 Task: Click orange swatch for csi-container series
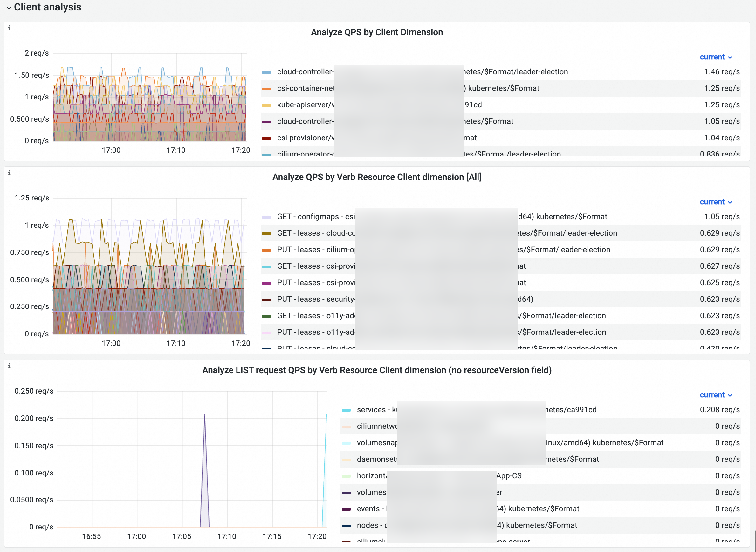click(266, 89)
